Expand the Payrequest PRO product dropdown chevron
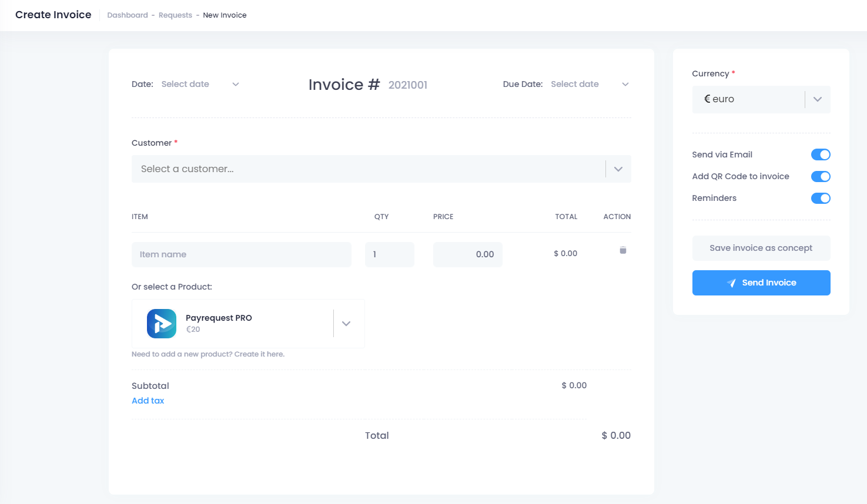867x504 pixels. point(346,324)
